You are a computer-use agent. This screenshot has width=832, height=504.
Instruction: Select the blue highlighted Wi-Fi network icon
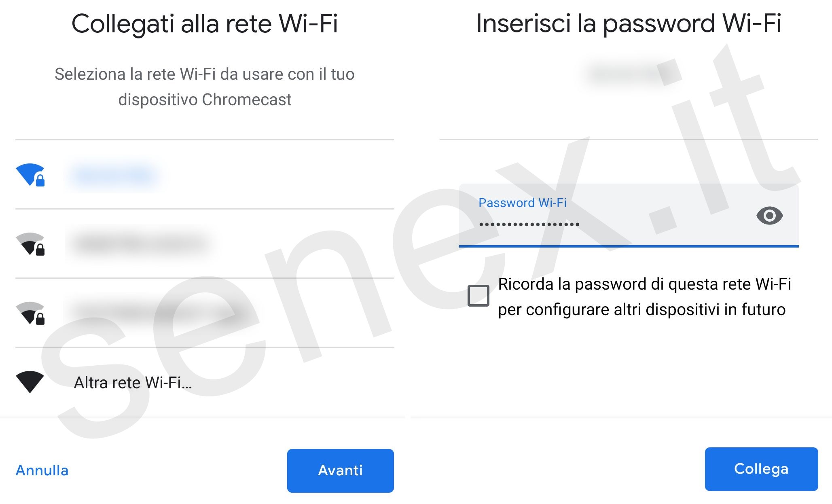click(x=30, y=175)
